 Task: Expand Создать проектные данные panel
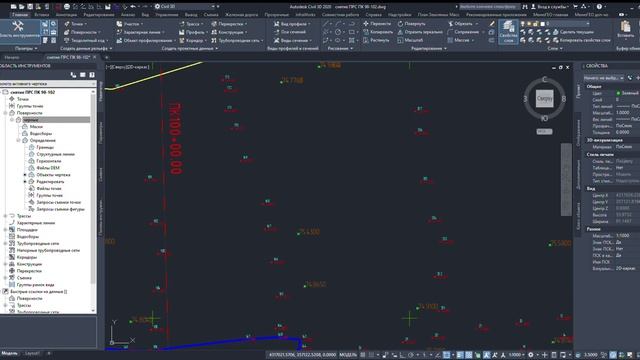pyautogui.click(x=190, y=49)
